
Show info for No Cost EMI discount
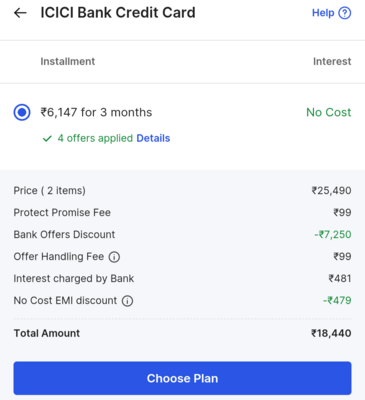[127, 301]
